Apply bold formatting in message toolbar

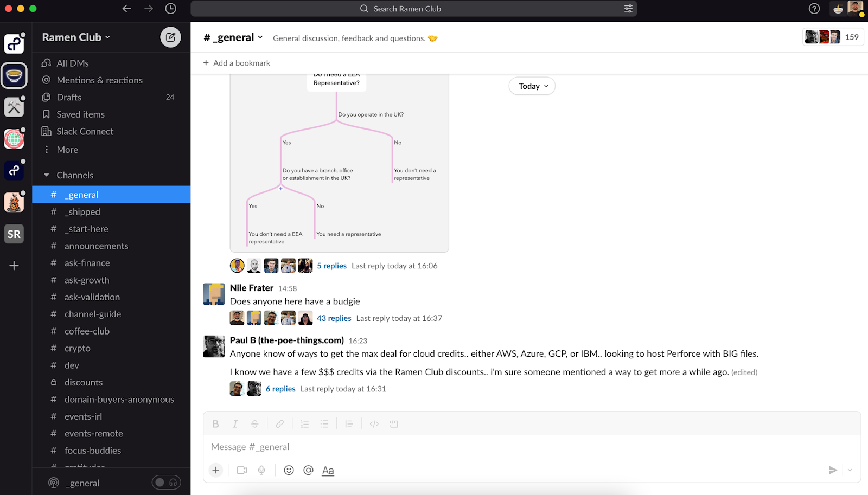tap(215, 424)
